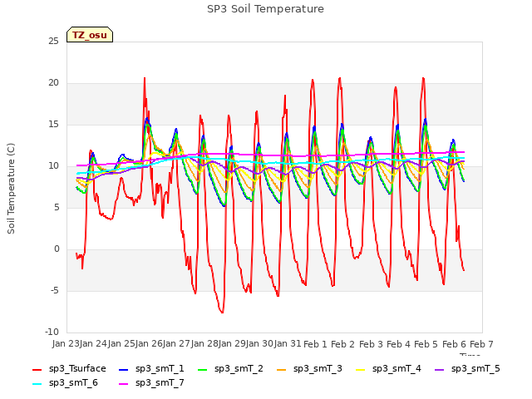Click the Jan 31 x-axis tick label
532x399 pixels.
pos(288,343)
